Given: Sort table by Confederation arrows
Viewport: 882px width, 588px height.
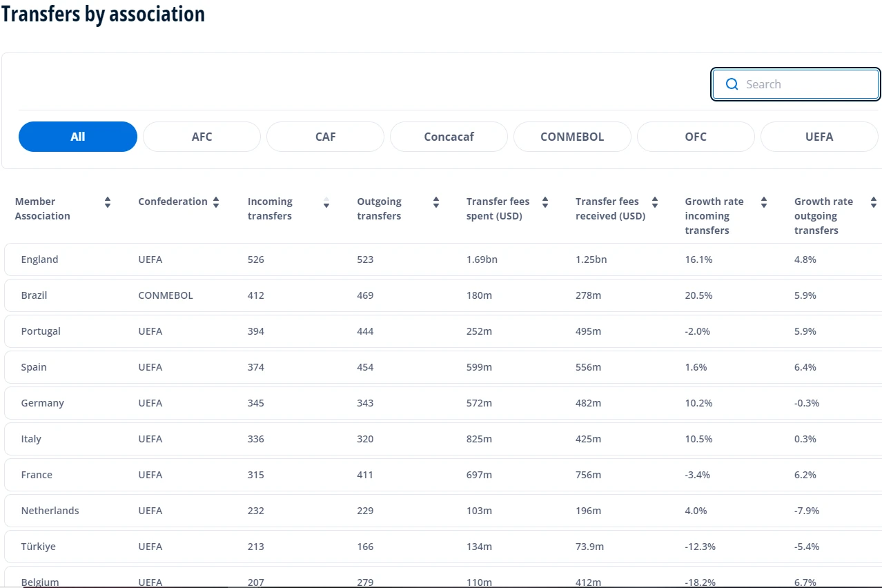Looking at the screenshot, I should (216, 202).
